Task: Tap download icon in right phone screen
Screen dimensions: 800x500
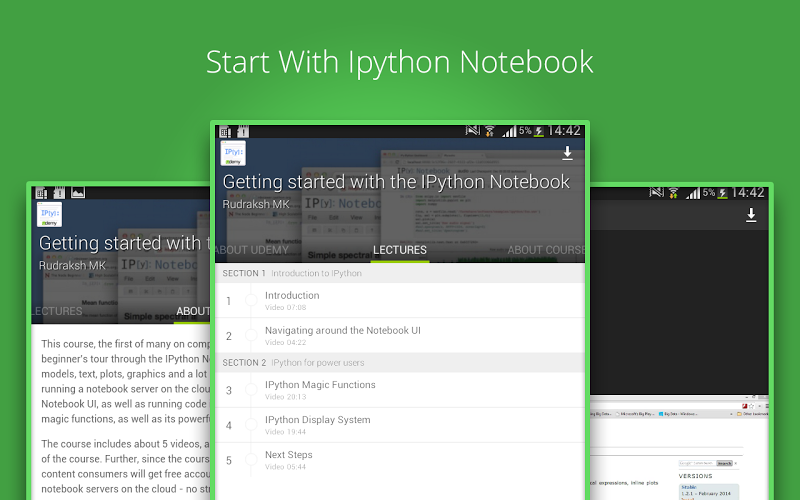Action: point(751,215)
